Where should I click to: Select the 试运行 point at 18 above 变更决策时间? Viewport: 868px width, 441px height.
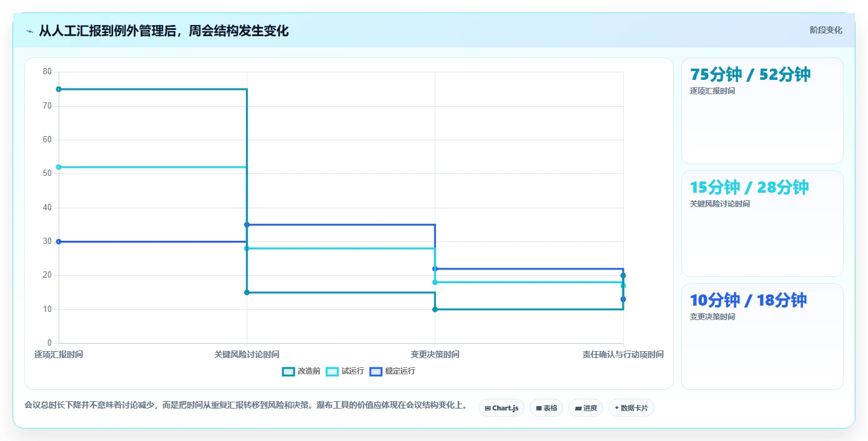tap(435, 283)
